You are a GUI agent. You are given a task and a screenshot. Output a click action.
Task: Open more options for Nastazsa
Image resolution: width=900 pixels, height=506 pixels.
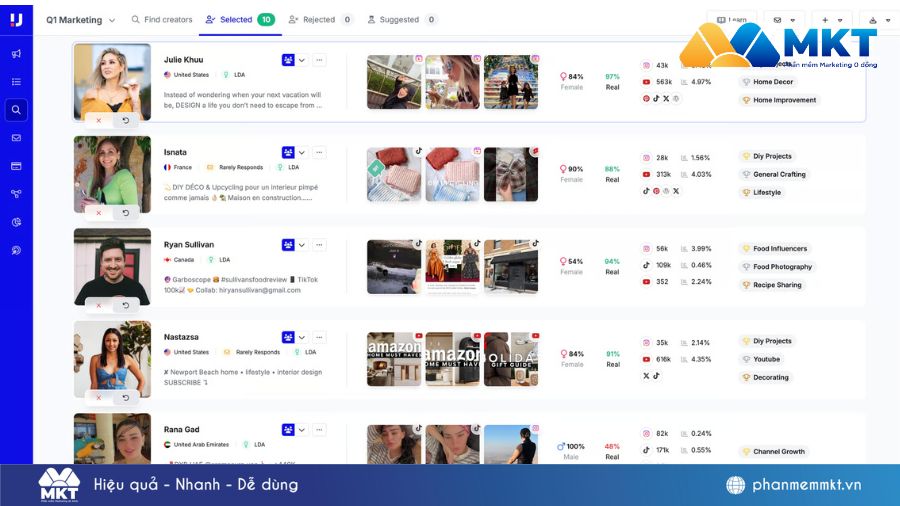(x=319, y=337)
